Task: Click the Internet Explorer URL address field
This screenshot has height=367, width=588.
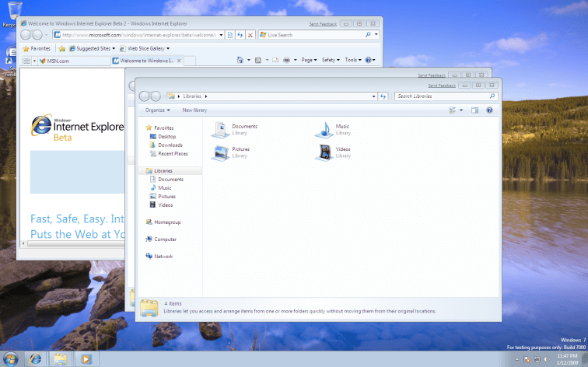Action: click(x=139, y=35)
